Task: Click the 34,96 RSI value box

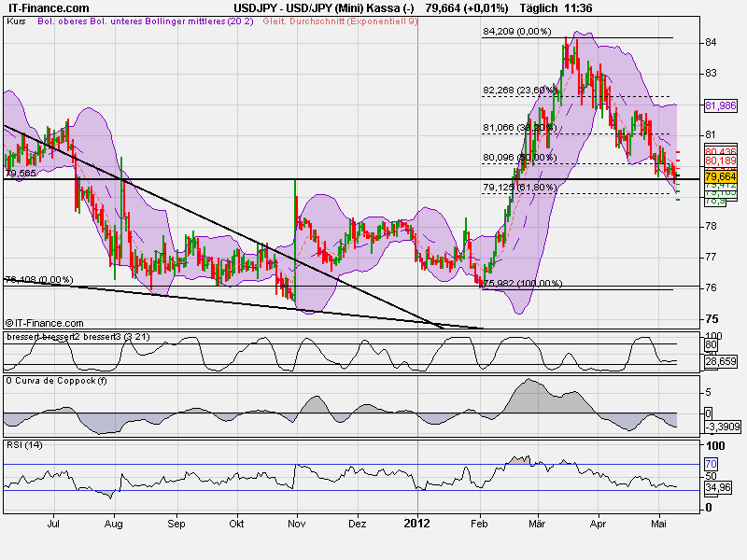Action: (x=718, y=487)
